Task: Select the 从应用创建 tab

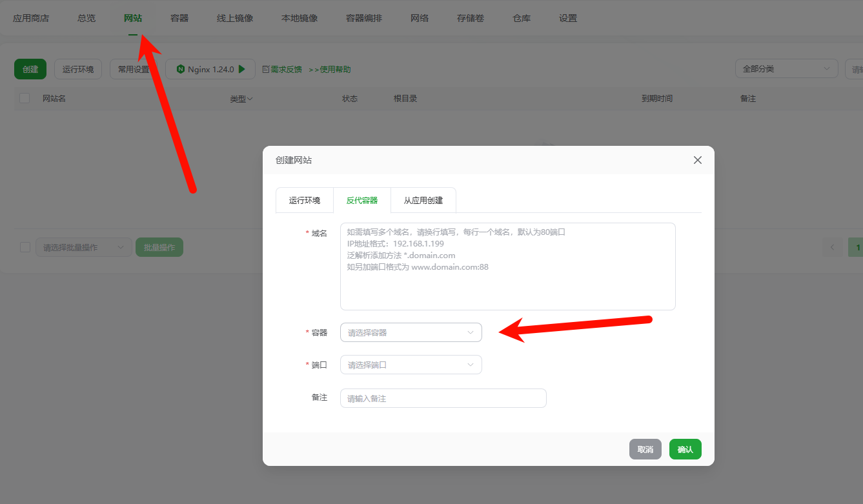Action: 423,200
